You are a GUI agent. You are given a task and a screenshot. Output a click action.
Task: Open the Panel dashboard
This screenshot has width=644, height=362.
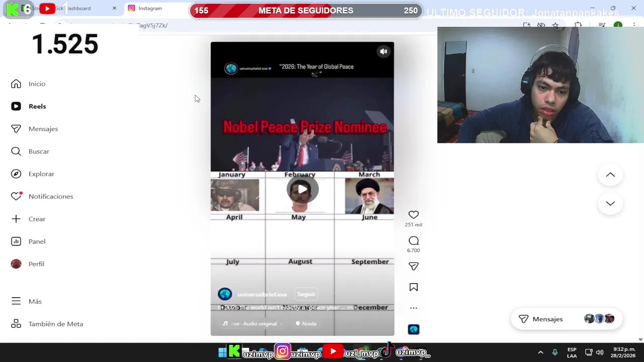(29, 242)
